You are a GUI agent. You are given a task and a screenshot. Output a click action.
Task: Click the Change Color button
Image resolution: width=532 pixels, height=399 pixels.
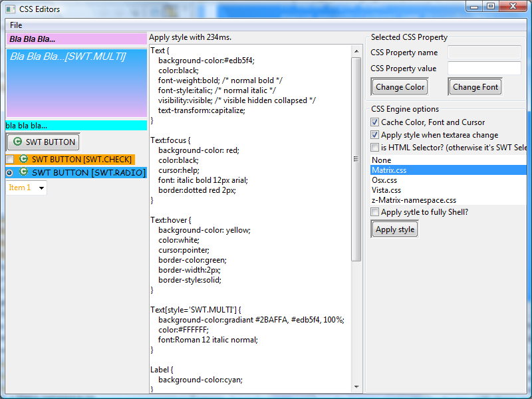(399, 86)
